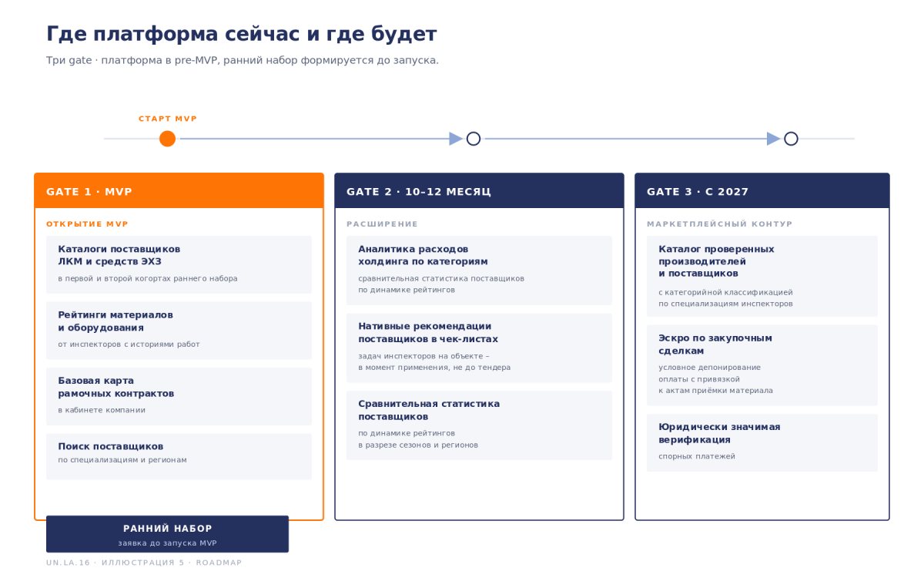The image size is (924, 578).
Task: Click the orange Старт MVP timeline marker
Action: click(x=167, y=139)
